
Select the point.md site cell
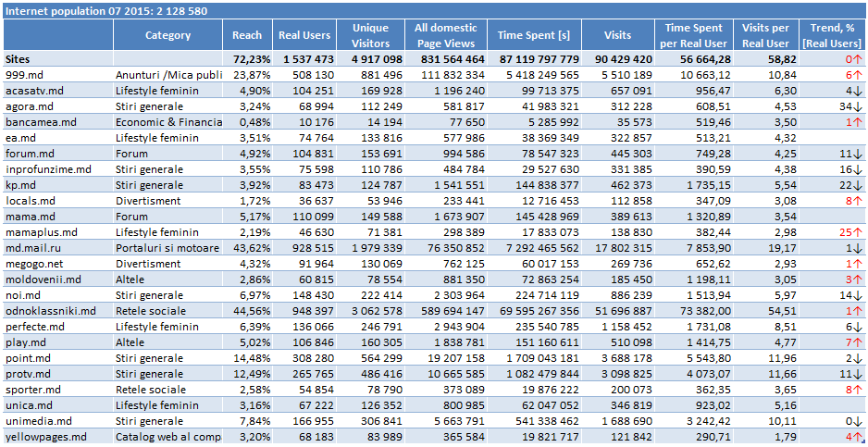coord(58,358)
